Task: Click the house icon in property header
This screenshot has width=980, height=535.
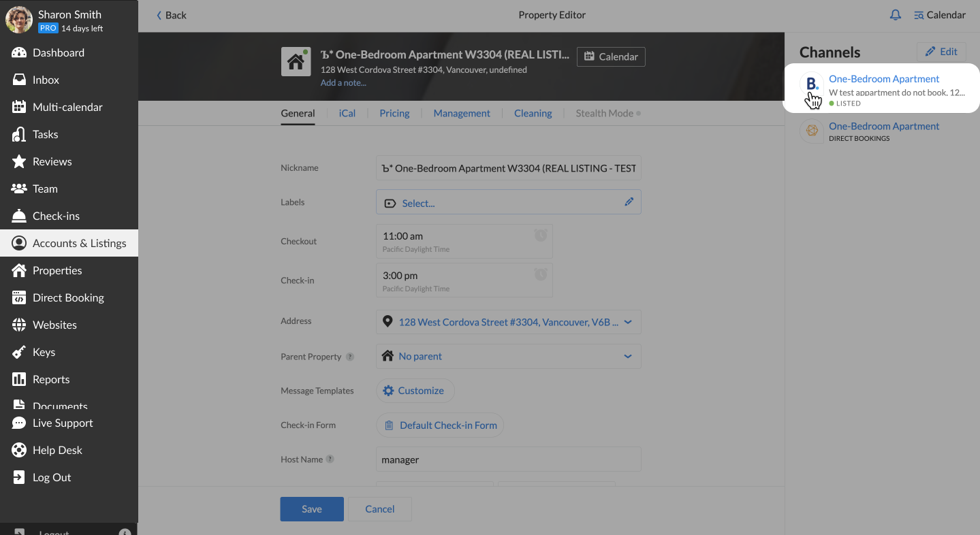Action: 296,62
